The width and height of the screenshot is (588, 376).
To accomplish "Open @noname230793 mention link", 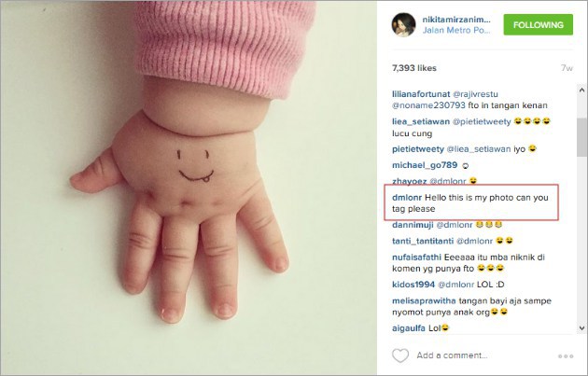I will point(428,105).
